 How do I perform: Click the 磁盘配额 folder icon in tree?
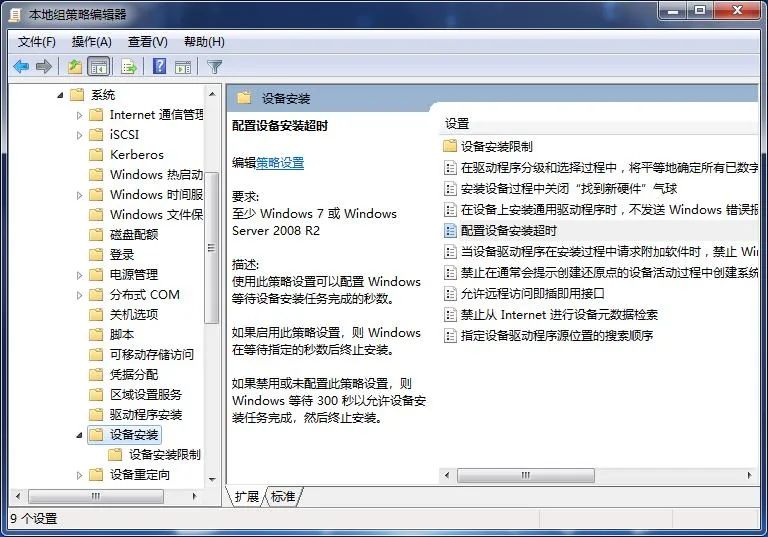[96, 234]
